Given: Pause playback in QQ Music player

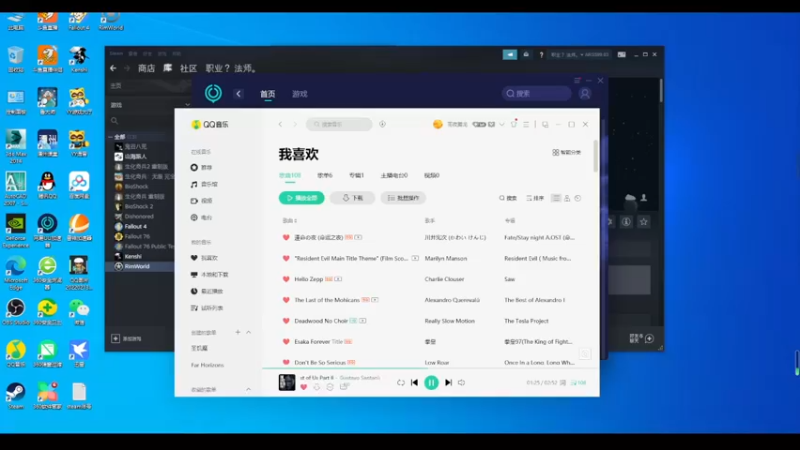Looking at the screenshot, I should 431,382.
